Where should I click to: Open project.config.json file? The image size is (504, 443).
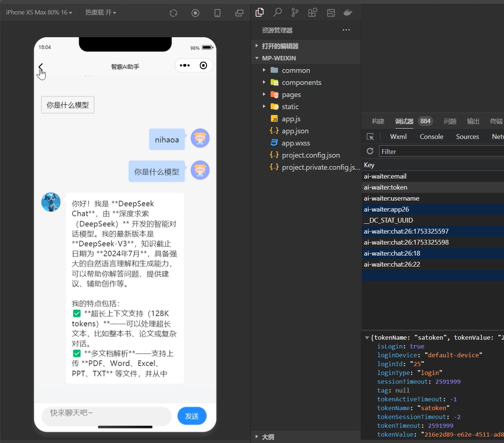(x=310, y=155)
